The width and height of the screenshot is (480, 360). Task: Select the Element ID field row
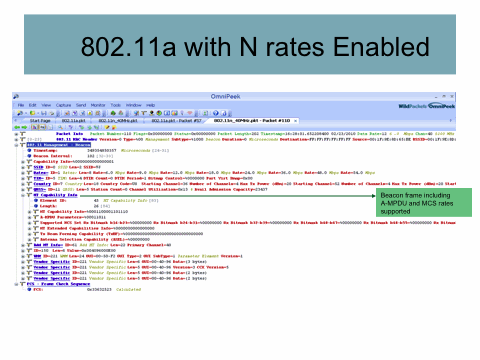(x=96, y=201)
